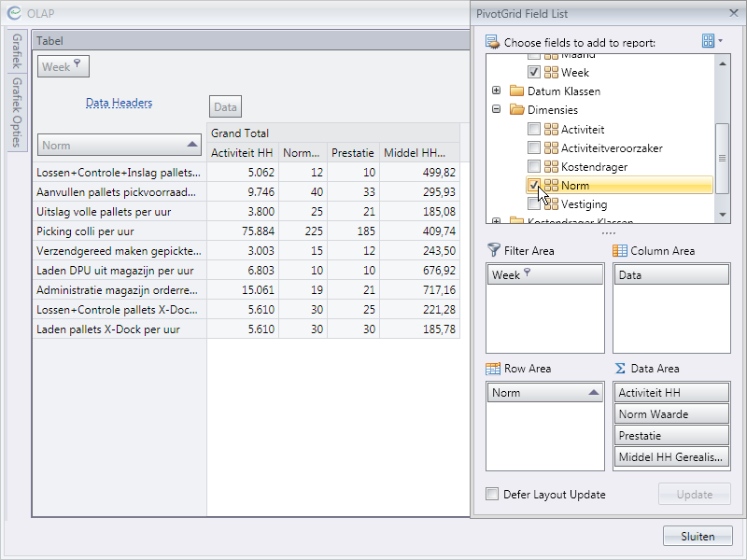Screen dimensions: 747x560
Task: Uncheck the Norm field checkbox
Action: (533, 185)
